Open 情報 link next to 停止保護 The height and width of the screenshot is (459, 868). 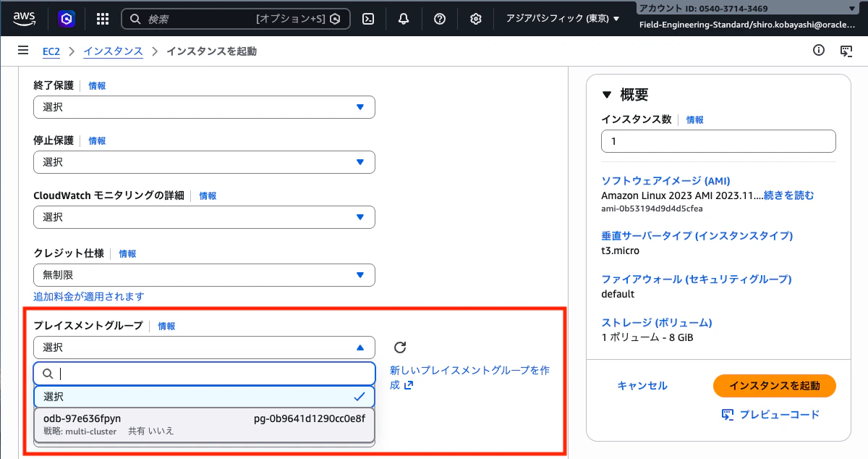click(97, 140)
